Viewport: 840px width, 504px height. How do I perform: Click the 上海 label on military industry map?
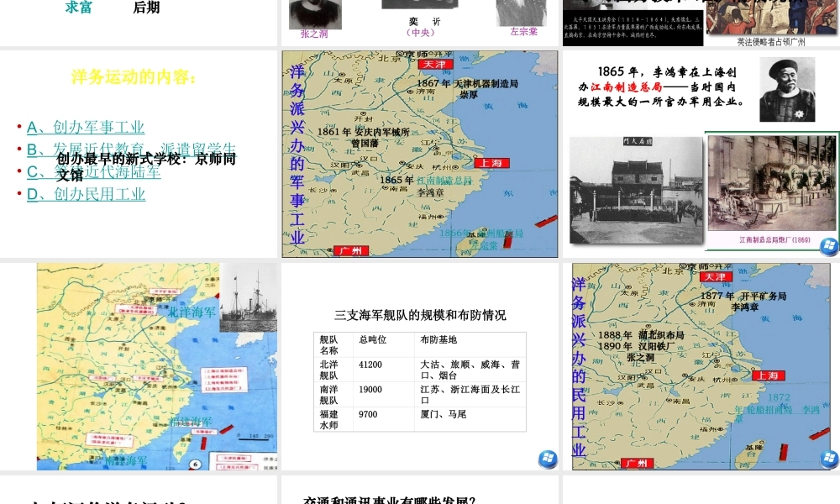(x=491, y=163)
